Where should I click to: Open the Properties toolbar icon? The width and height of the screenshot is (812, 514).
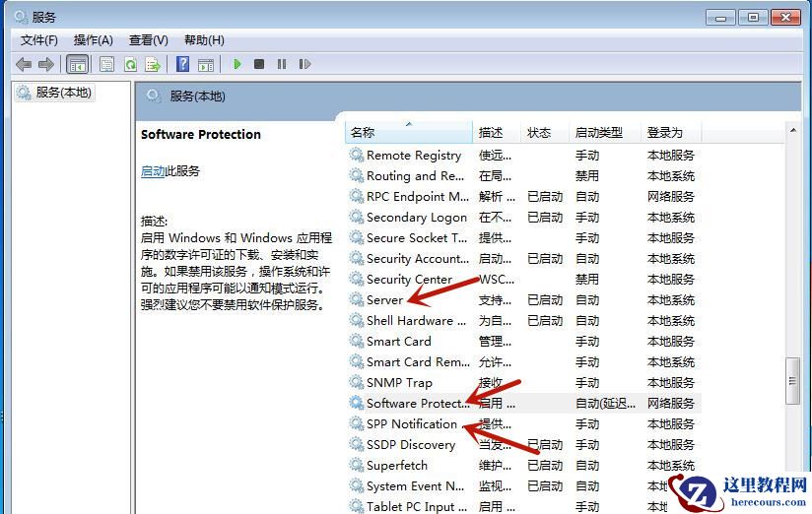pos(106,64)
